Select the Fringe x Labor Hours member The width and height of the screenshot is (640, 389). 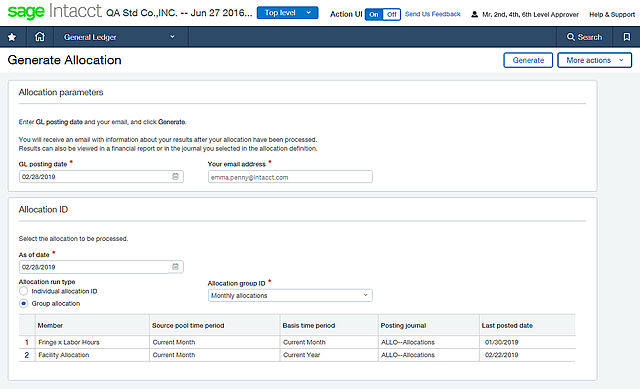[x=69, y=342]
